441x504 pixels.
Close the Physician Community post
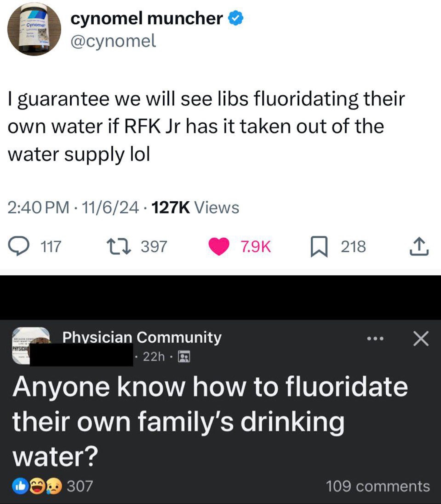(421, 339)
